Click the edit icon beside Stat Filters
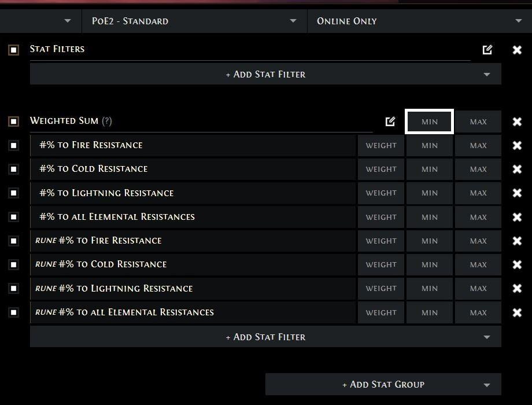This screenshot has width=532, height=405. coord(487,50)
